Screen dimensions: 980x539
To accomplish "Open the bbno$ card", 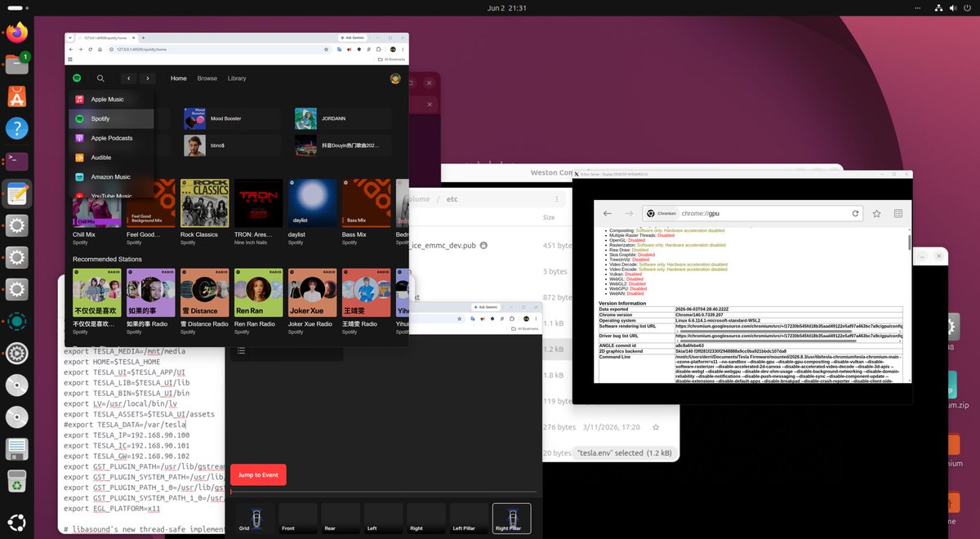I will click(232, 146).
